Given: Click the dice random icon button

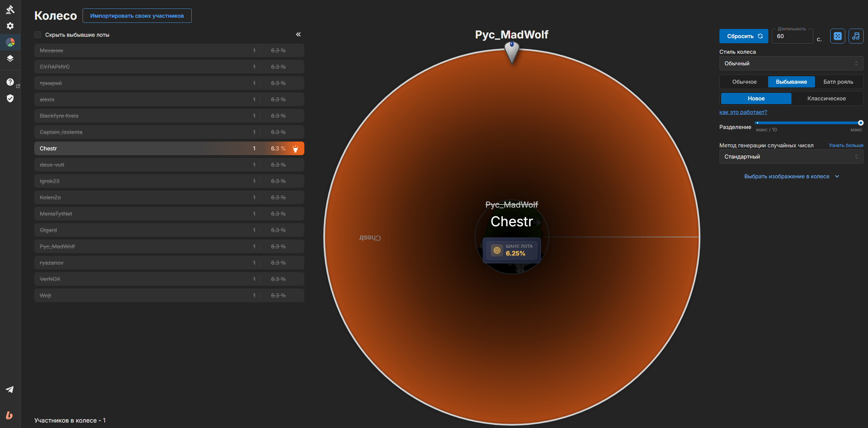Looking at the screenshot, I should tap(838, 36).
